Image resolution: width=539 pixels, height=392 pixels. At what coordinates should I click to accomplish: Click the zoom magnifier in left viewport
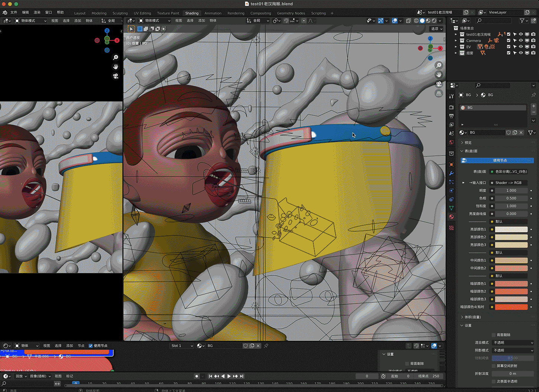(x=116, y=57)
